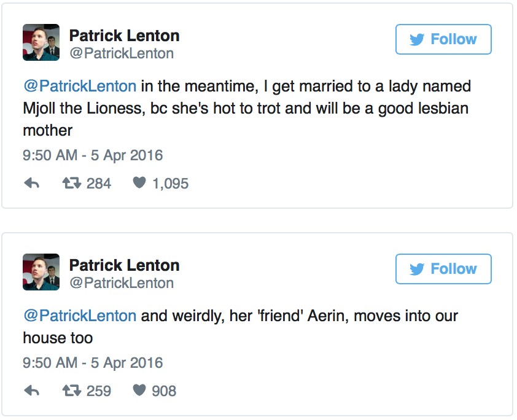This screenshot has width=517, height=420.
Task: Click the blue @PatrickLenton mention before 'and weirdly'
Action: pos(80,316)
